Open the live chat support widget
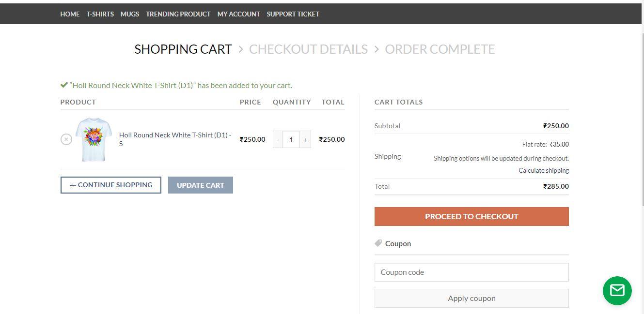This screenshot has width=644, height=314. coord(617,290)
